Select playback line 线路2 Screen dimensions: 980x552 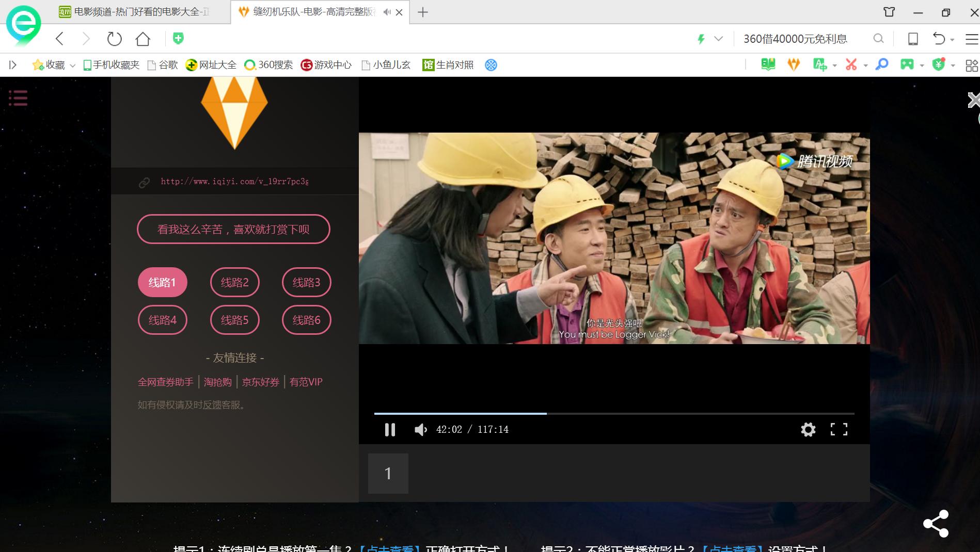(234, 282)
